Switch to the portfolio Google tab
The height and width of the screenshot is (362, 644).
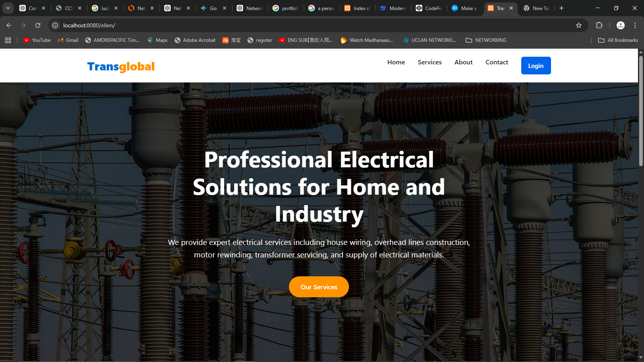click(286, 8)
